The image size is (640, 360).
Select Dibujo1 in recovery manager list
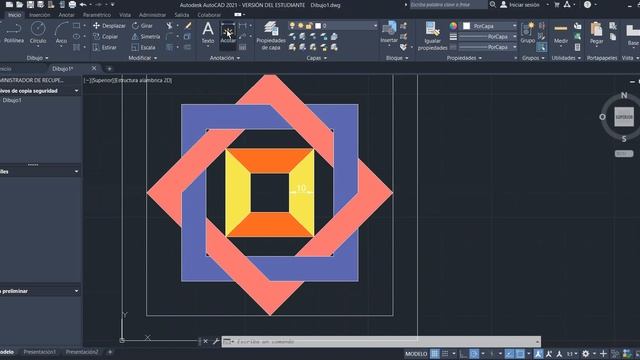12,100
